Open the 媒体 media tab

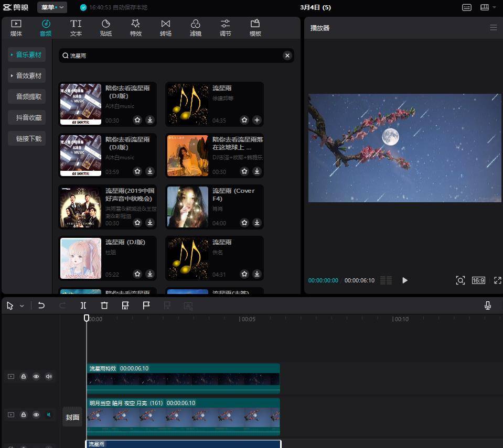[16, 28]
